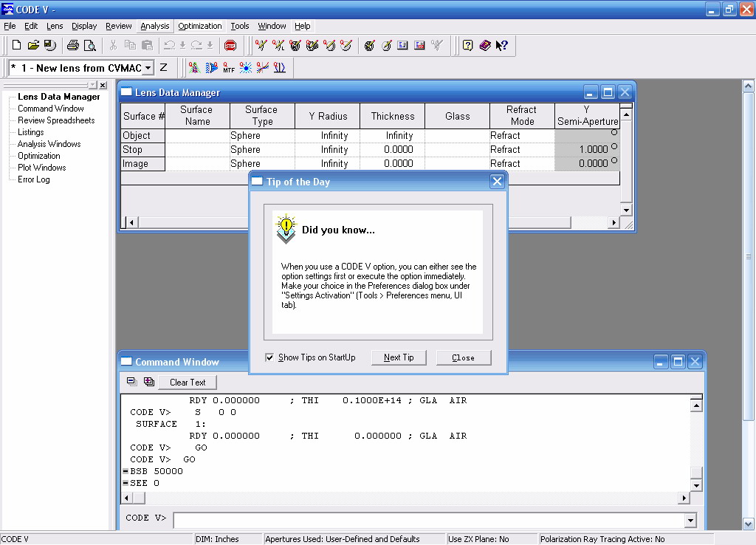This screenshot has height=545, width=756.
Task: Uncheck Show Tips on StartUp
Action: point(269,357)
